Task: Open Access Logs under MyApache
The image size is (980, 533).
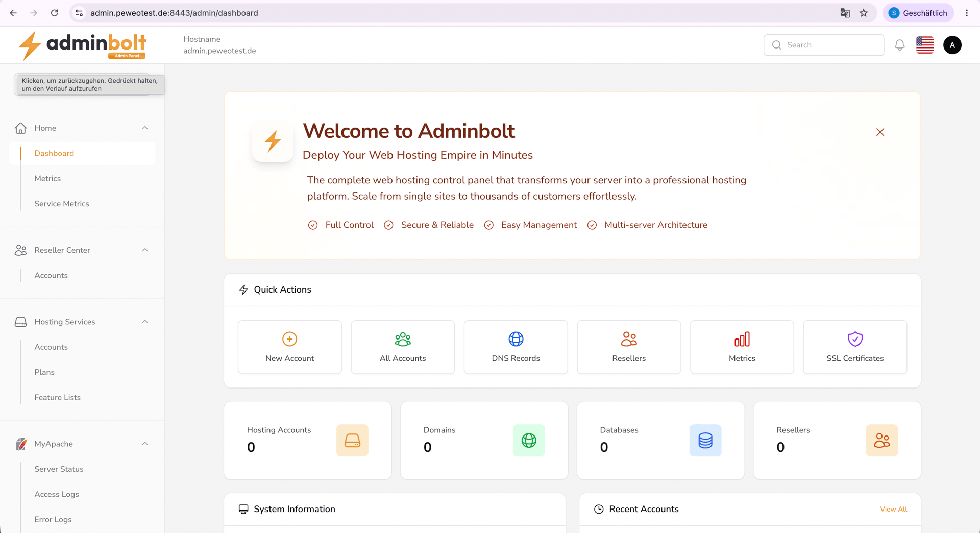Action: tap(57, 494)
